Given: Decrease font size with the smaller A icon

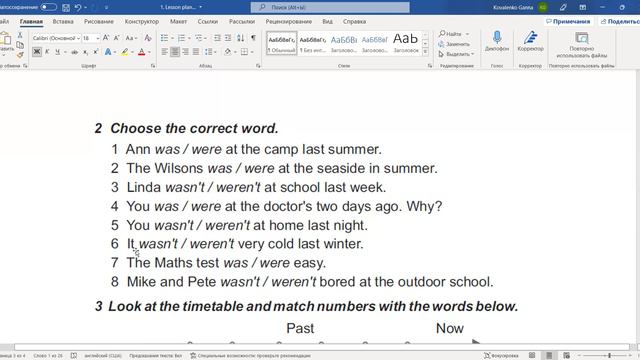Looking at the screenshot, I should click(x=116, y=38).
